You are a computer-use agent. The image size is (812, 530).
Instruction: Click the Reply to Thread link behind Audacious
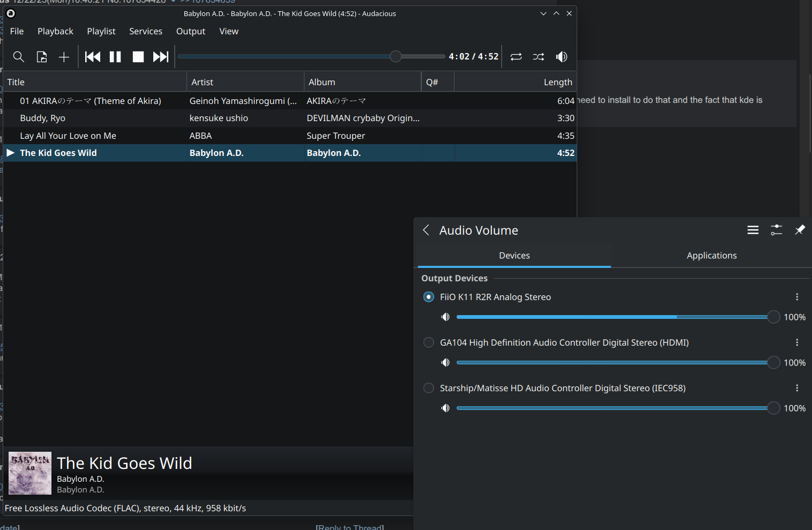point(350,527)
